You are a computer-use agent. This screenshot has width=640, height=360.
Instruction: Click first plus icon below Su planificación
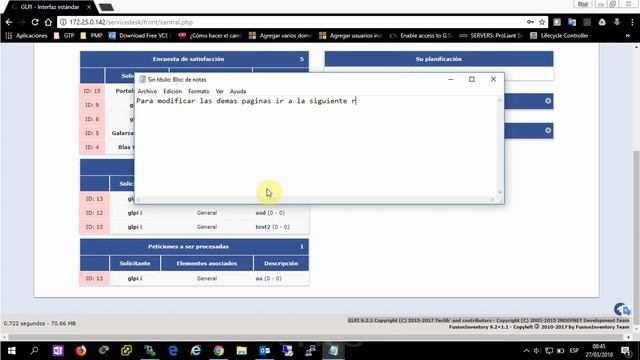(548, 101)
